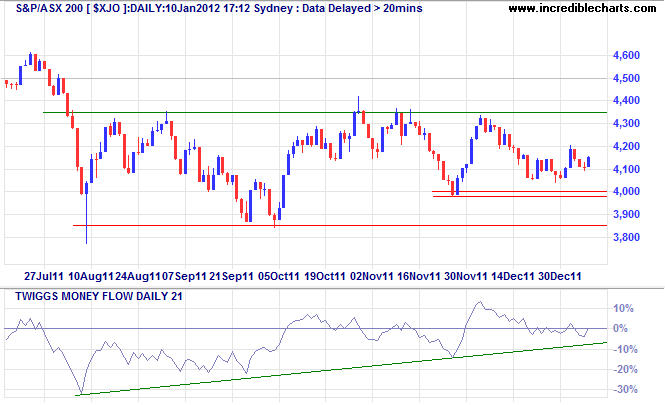This screenshot has height=405, width=665.
Task: Select the 4,000 price axis label
Action: pos(626,192)
